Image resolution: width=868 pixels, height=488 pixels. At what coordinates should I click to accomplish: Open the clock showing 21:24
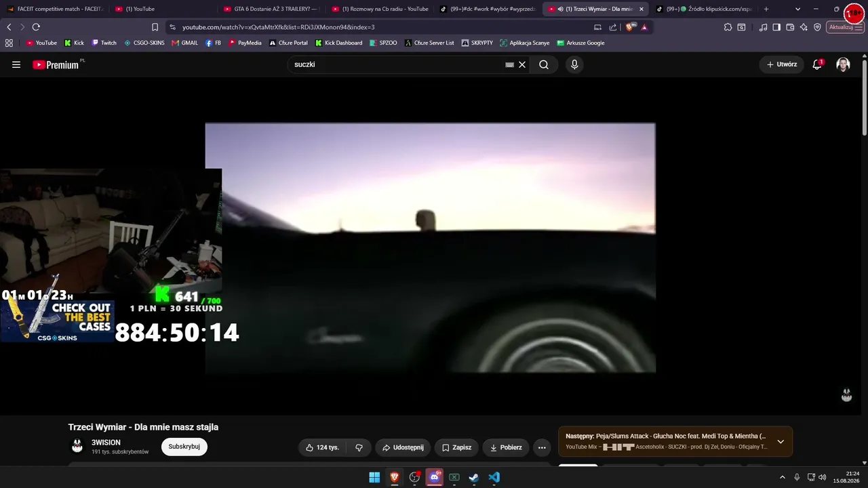847,477
